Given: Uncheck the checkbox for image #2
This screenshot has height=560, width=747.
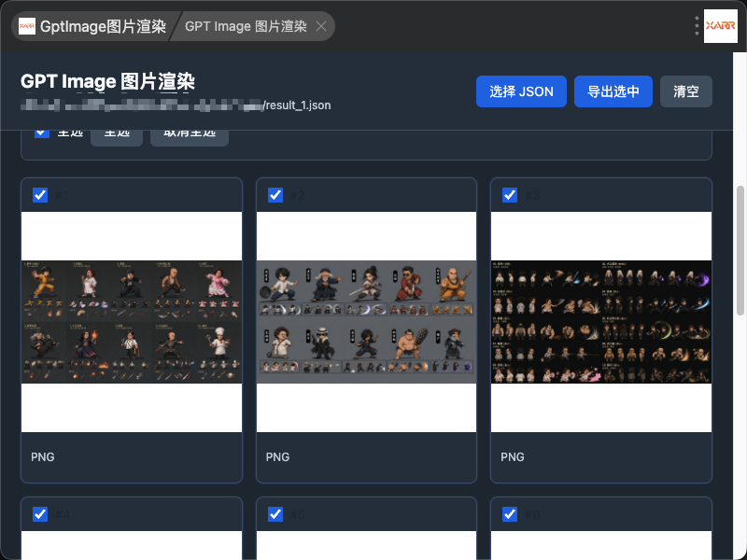Looking at the screenshot, I should [x=275, y=195].
